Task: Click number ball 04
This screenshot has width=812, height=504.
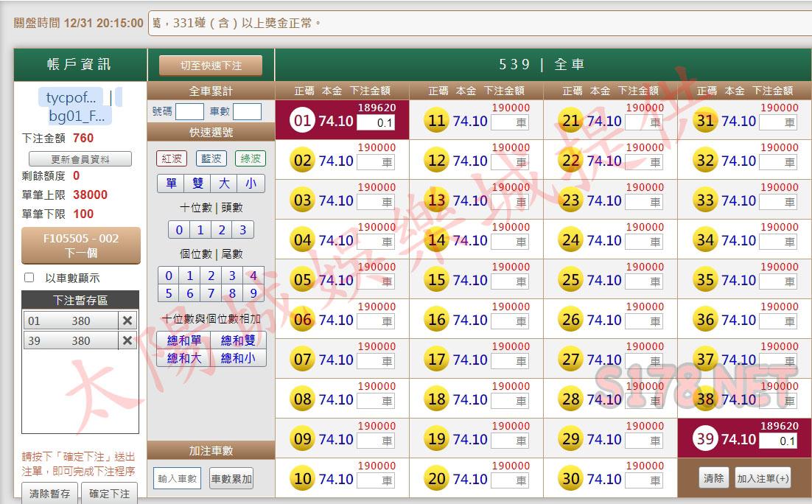Action: click(x=302, y=239)
